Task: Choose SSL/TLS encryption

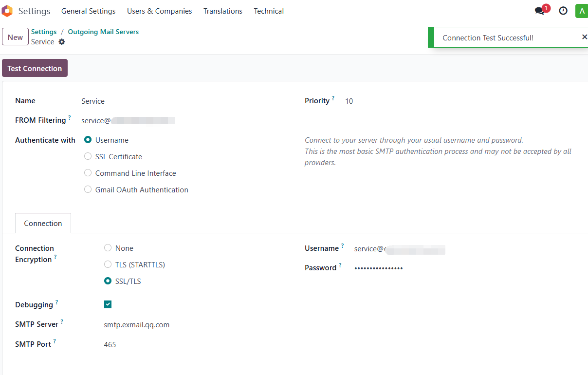Action: [108, 281]
